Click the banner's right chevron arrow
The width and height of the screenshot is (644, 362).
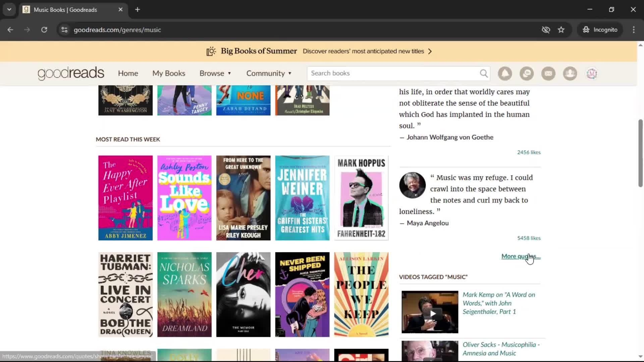coord(430,51)
